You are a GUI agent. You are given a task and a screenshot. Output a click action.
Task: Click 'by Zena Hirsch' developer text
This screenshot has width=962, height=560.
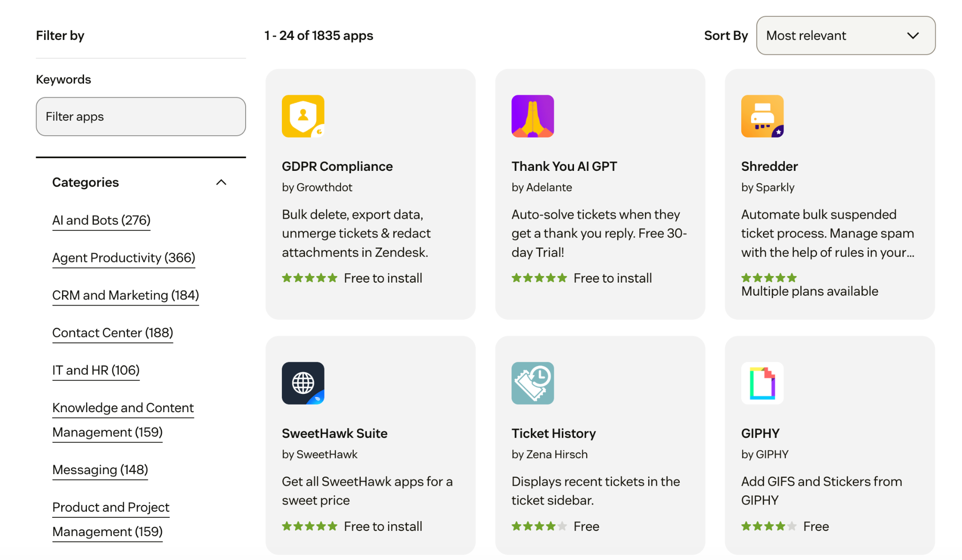550,454
